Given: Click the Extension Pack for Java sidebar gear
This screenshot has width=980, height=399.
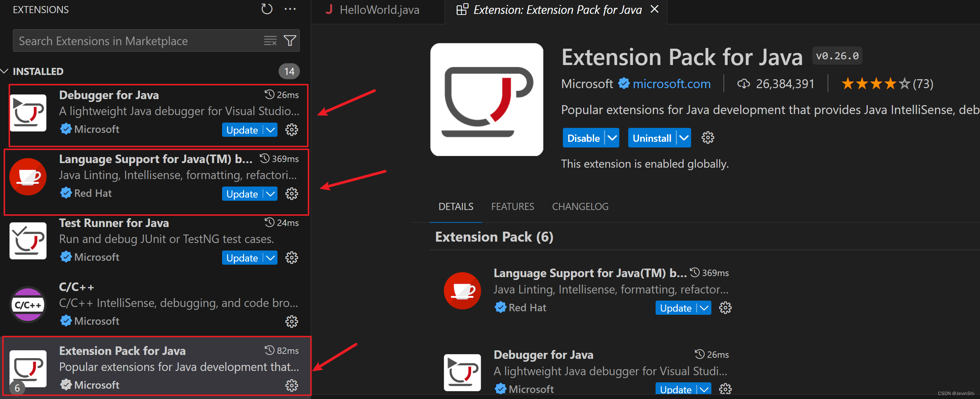Looking at the screenshot, I should tap(291, 385).
